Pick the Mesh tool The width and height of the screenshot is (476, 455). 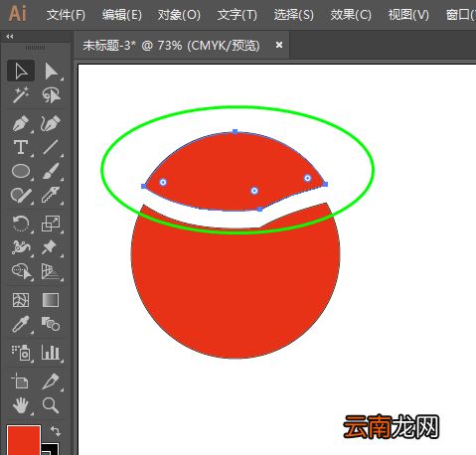coord(21,300)
